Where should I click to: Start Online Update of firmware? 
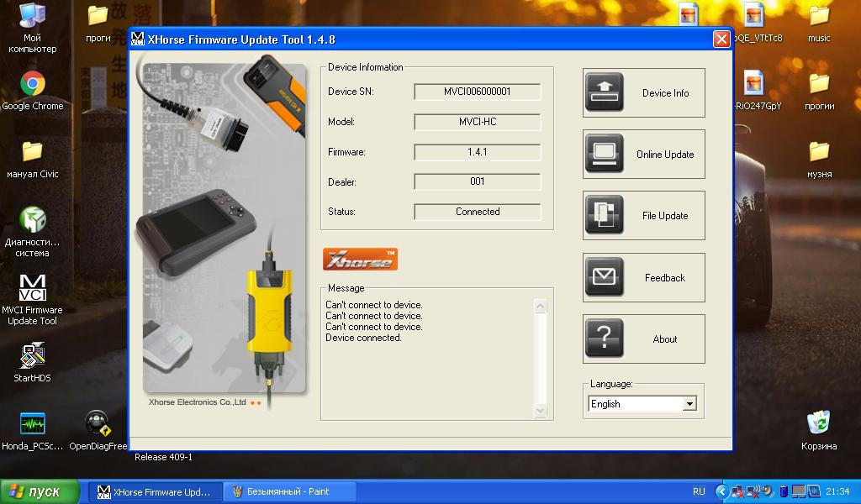pos(643,155)
